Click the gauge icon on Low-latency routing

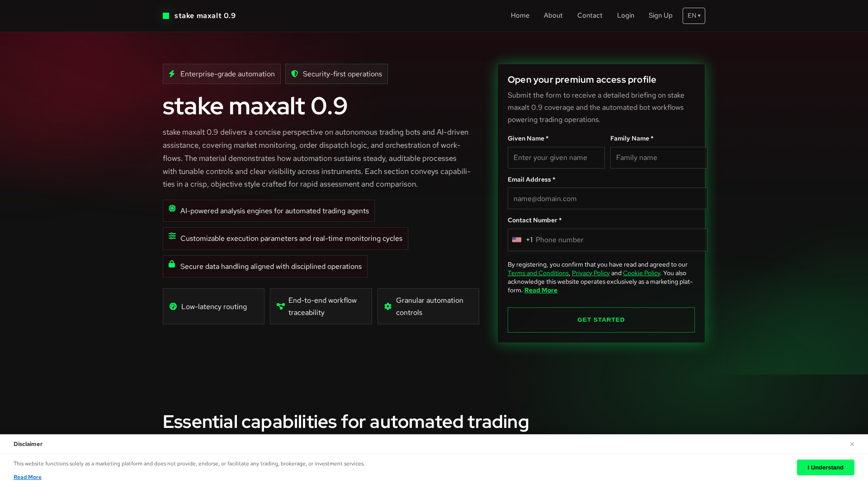coord(173,306)
